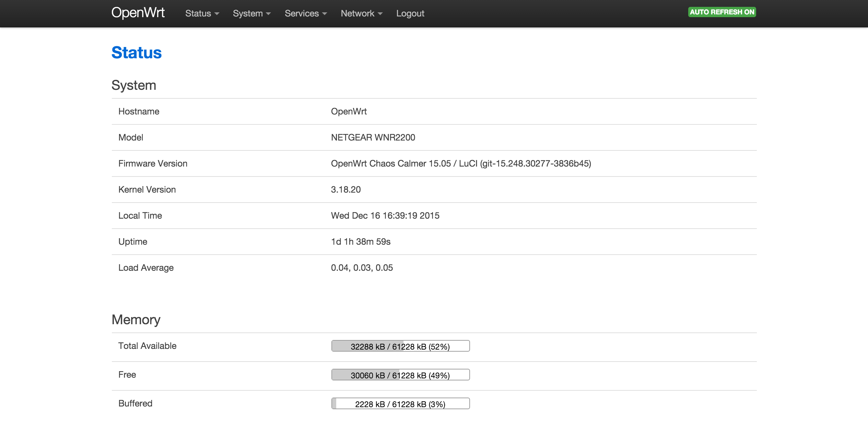This screenshot has height=438, width=868.
Task: Expand the Network dropdown menu
Action: tap(362, 13)
